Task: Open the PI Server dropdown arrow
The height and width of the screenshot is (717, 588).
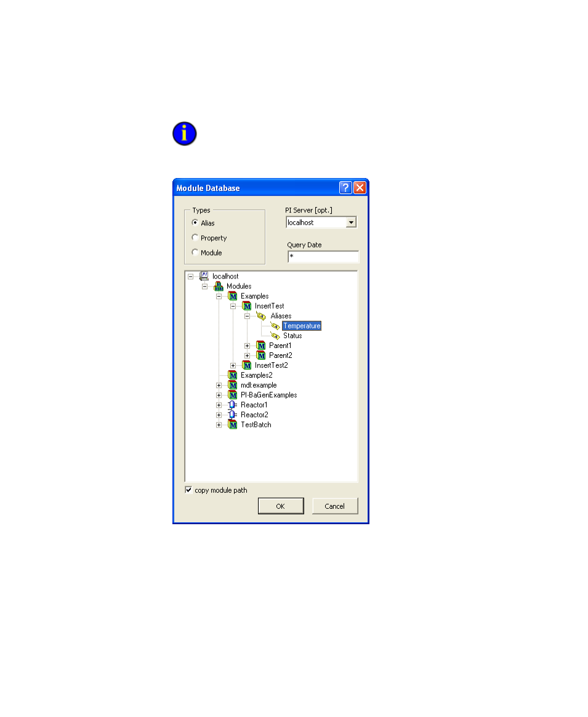Action: pos(351,222)
